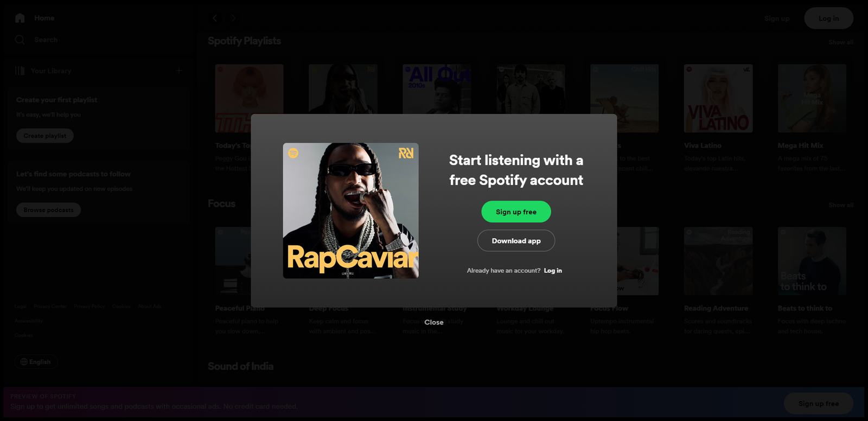Open the About Ads footer link

coord(149,307)
